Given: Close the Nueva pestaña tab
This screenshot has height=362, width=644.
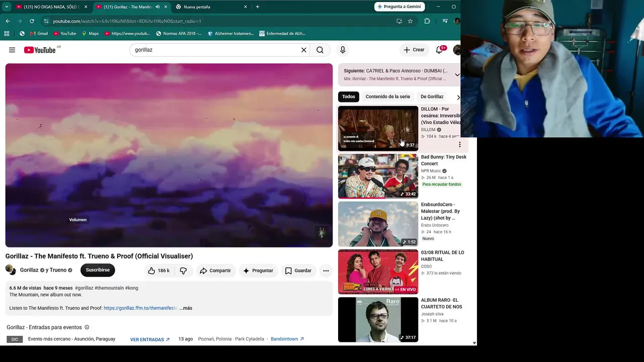Looking at the screenshot, I should [246, 7].
